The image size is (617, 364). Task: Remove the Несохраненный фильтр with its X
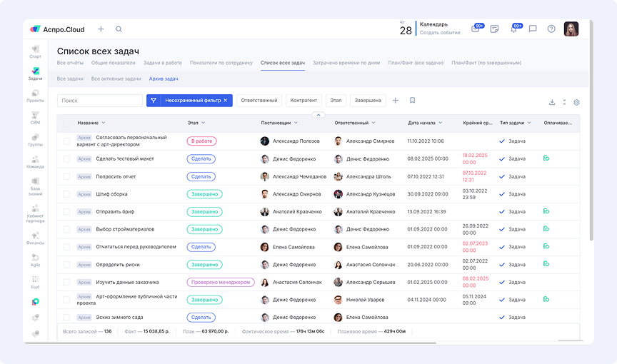(x=226, y=101)
